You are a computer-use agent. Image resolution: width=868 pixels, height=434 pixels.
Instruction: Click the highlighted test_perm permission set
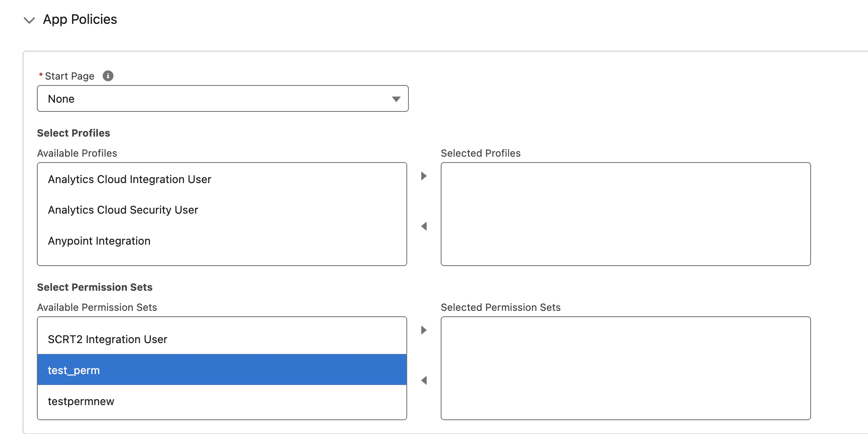[x=74, y=370]
